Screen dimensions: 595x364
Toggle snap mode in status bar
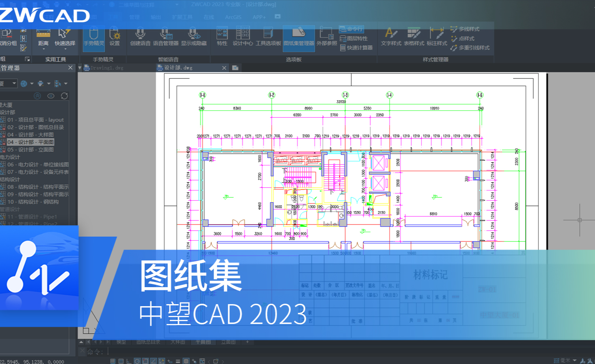(x=113, y=361)
